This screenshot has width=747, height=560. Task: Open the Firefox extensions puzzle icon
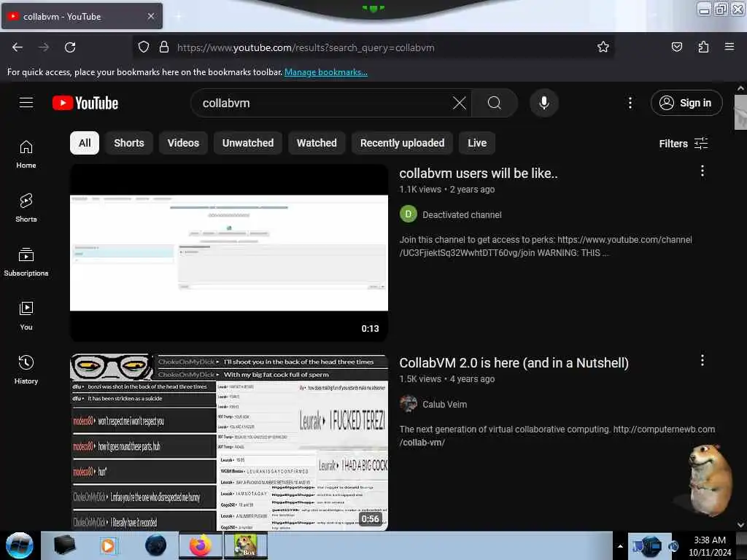coord(703,47)
